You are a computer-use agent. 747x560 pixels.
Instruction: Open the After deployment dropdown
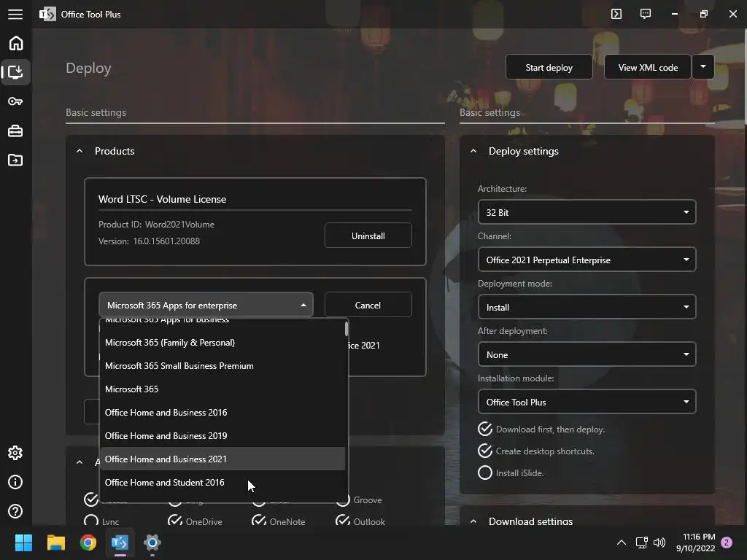coord(587,354)
